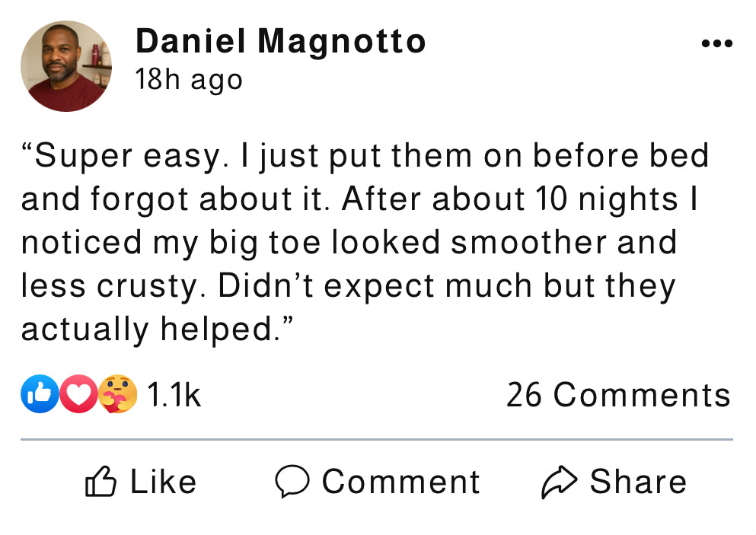
Task: Click the Share text label
Action: tap(638, 481)
